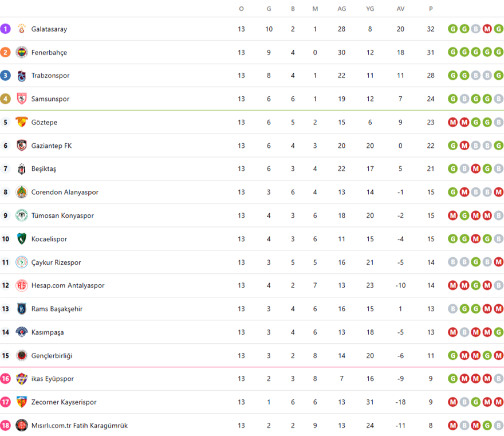This screenshot has height=436, width=504.
Task: Click the Samsunspor club logo
Action: (22, 99)
